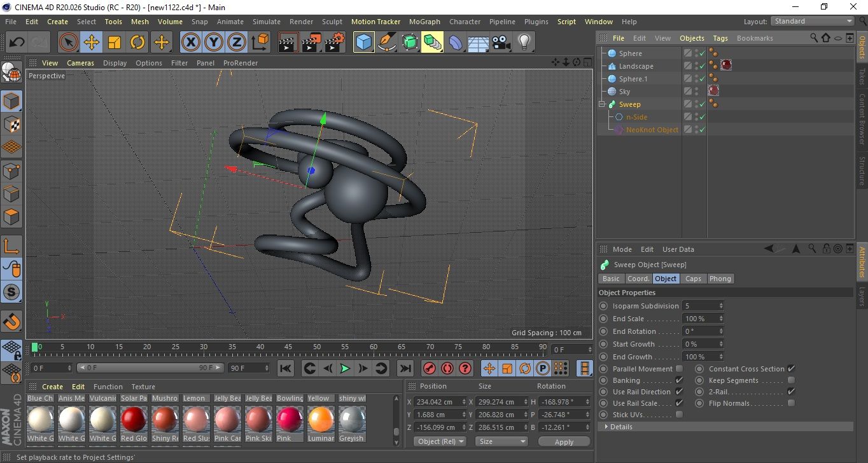Open the Size mode dropdown
868x463 pixels.
pyautogui.click(x=502, y=441)
